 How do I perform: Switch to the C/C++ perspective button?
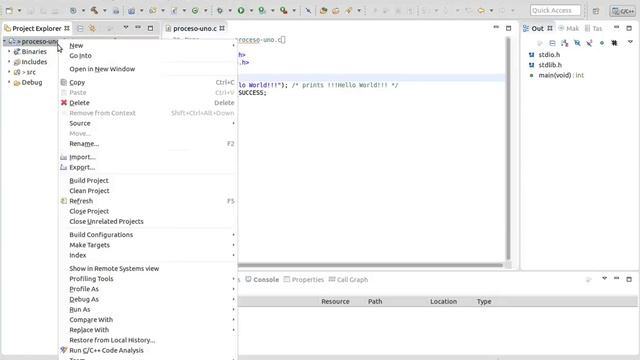pyautogui.click(x=623, y=11)
